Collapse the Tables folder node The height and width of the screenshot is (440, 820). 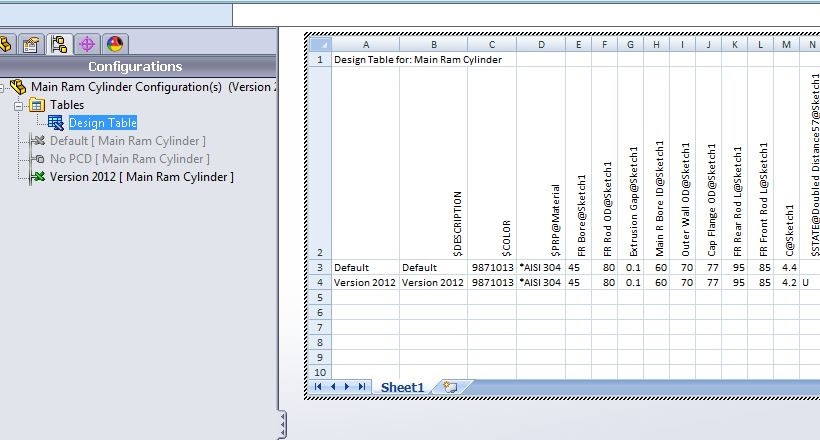coord(18,106)
